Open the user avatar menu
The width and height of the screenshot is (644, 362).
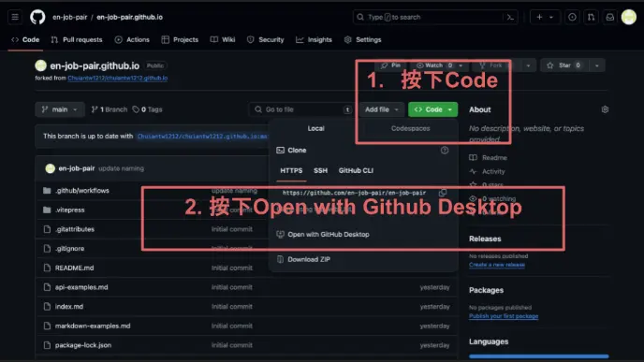[629, 17]
